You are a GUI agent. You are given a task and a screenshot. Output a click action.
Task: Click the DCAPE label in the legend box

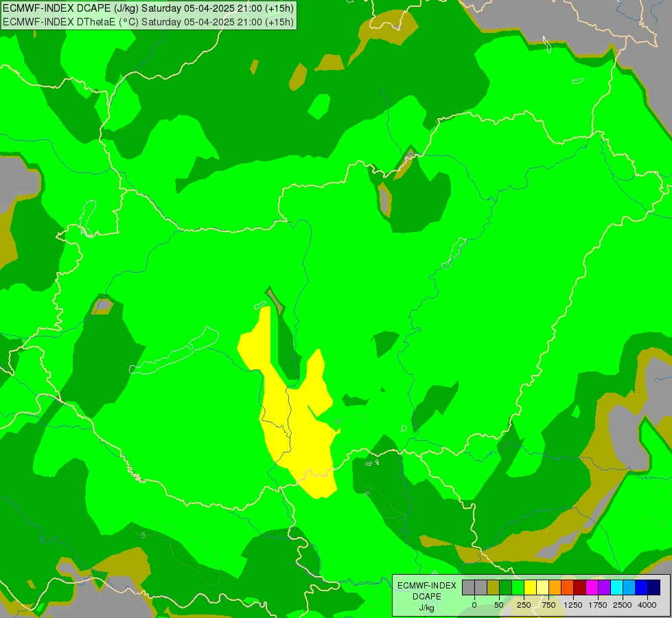(426, 597)
